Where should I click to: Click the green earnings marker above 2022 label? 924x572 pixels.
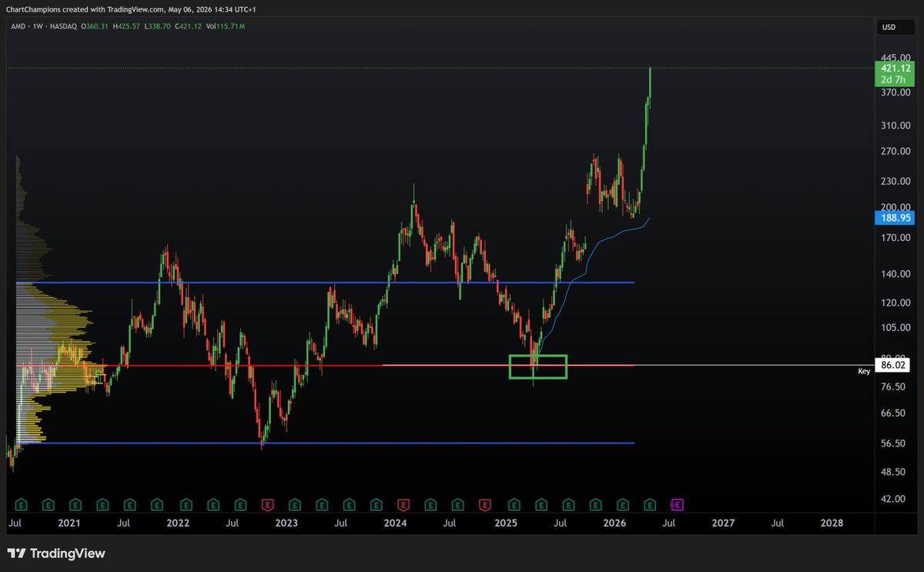click(185, 505)
